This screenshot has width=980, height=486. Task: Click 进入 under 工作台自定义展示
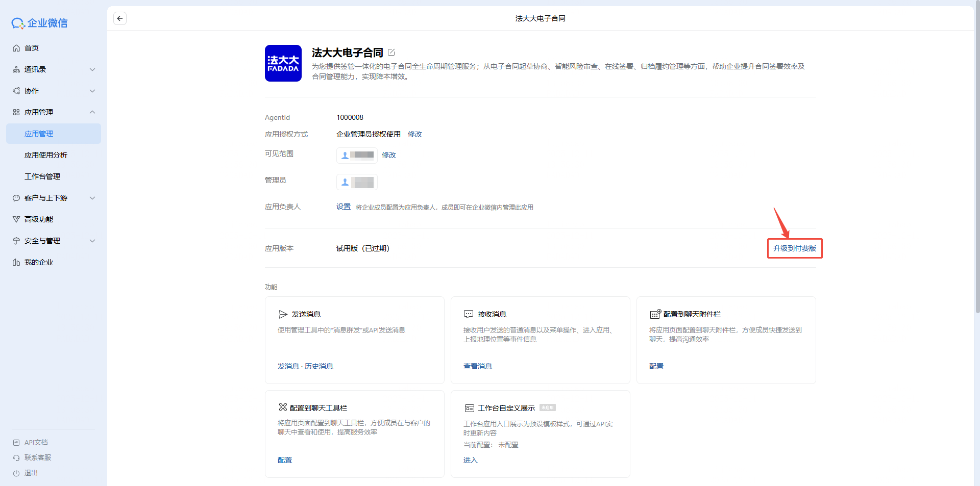point(471,460)
